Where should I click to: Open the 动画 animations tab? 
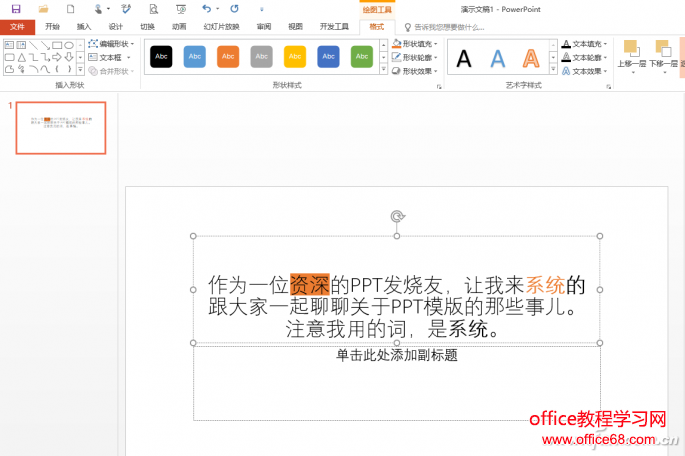178,27
